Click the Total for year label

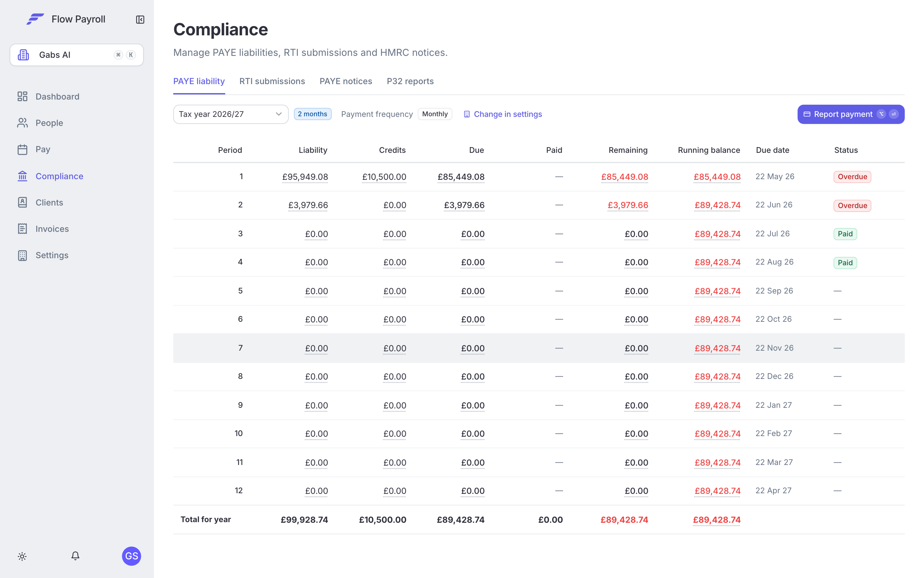[x=206, y=520]
